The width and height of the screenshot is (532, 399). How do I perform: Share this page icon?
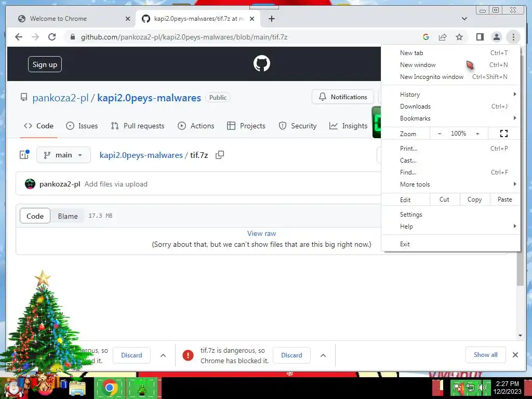(x=443, y=37)
